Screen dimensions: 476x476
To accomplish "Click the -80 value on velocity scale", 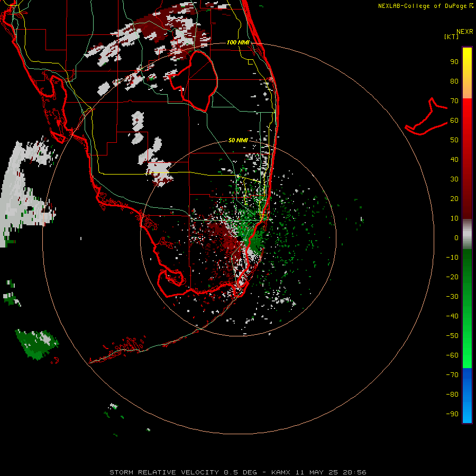I will pyautogui.click(x=452, y=395).
